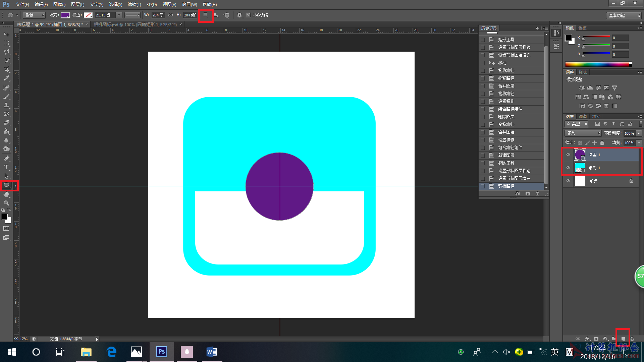644x362 pixels.
Task: Open layer filter 类型 dropdown
Action: click(x=577, y=124)
